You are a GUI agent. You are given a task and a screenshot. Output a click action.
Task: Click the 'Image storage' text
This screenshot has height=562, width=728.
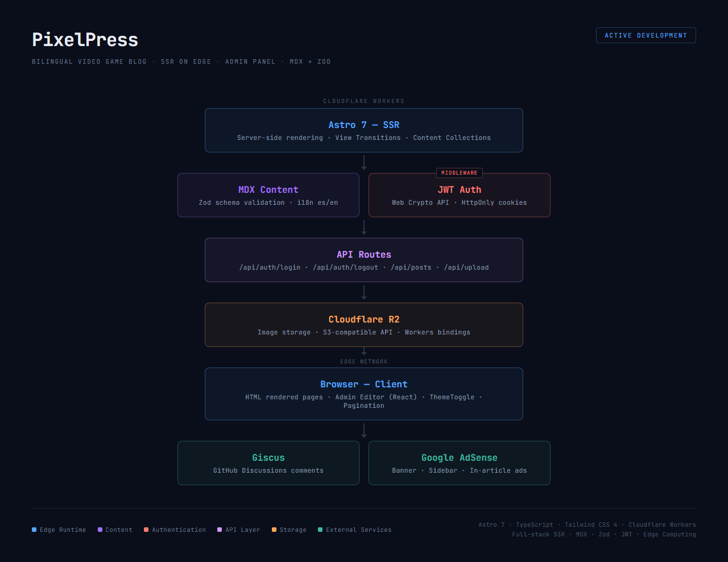tap(284, 332)
